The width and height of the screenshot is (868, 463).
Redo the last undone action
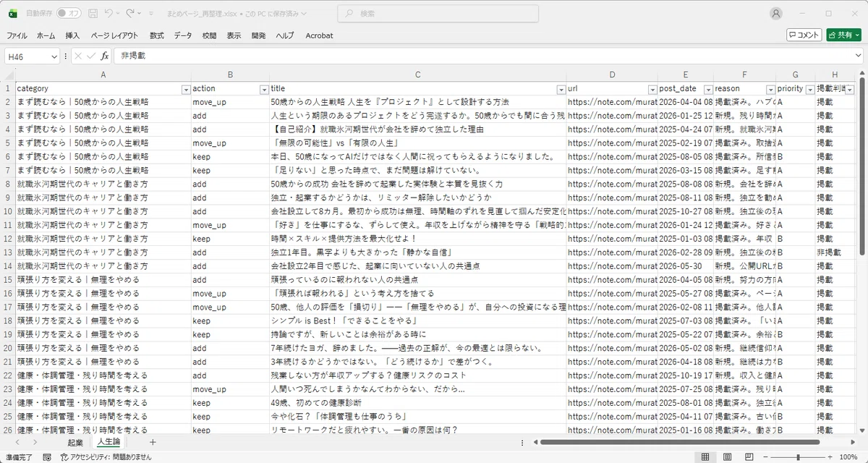[x=130, y=14]
